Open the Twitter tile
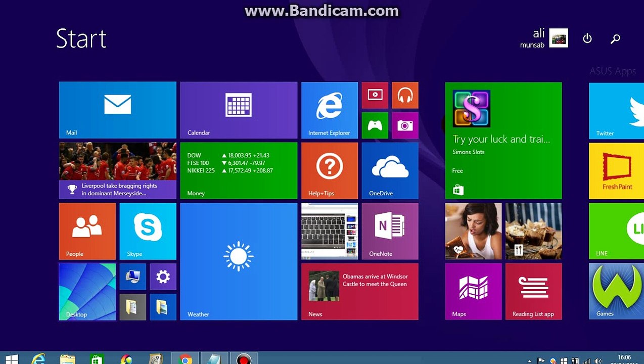Screen dimensions: 644x364 click(617, 111)
